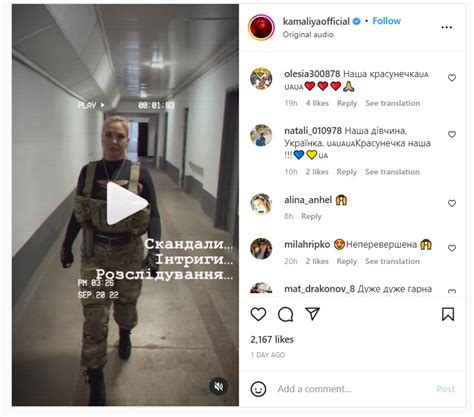The image size is (474, 417).
Task: Like the post with the heart icon
Action: [x=258, y=314]
